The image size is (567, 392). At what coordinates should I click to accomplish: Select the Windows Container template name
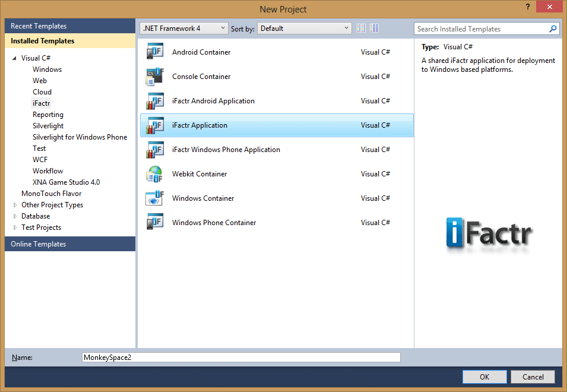coord(203,198)
